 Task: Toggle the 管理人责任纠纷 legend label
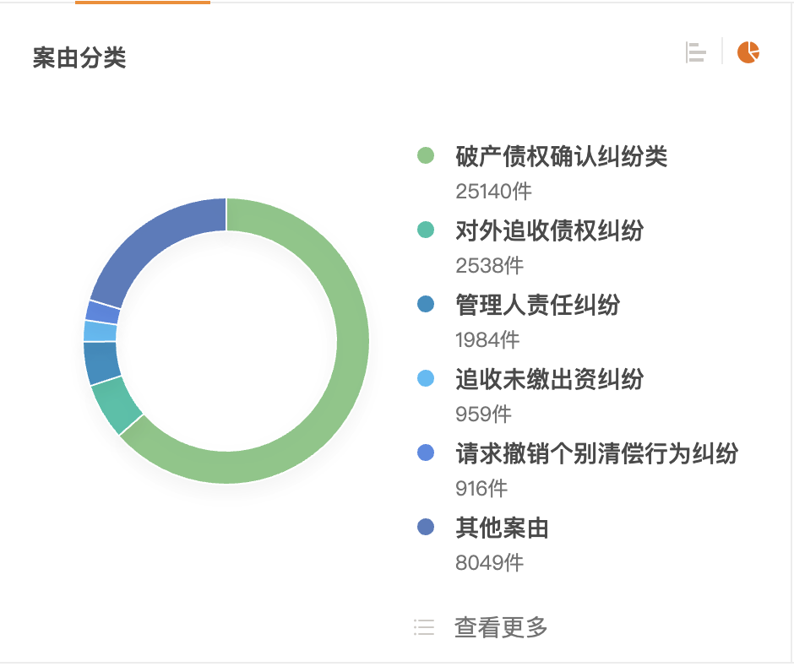tap(537, 304)
